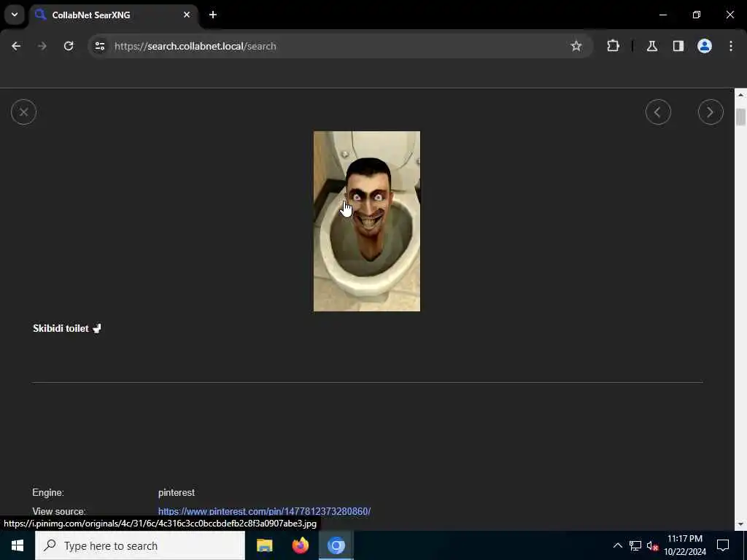
Task: Select the 'Skibidi toilet' title text
Action: [x=61, y=329]
